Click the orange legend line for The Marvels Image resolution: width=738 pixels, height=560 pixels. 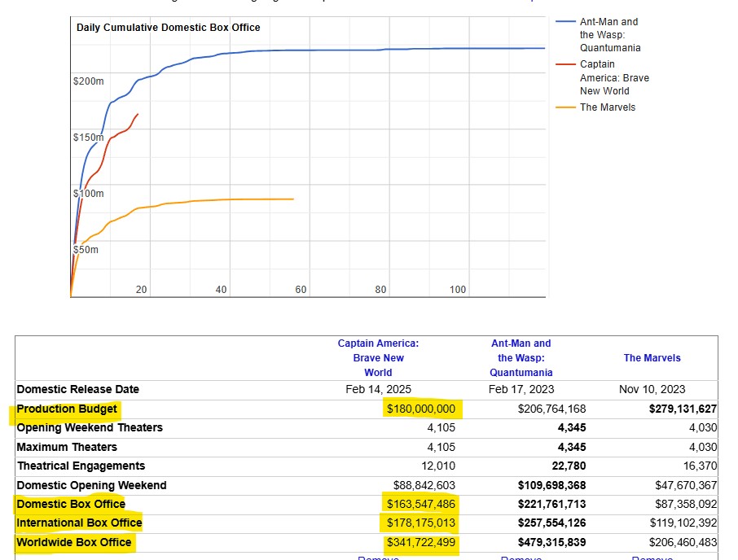pos(565,107)
